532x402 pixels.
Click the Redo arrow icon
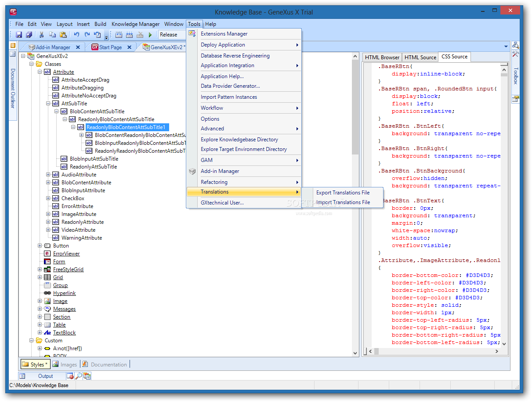pos(87,35)
